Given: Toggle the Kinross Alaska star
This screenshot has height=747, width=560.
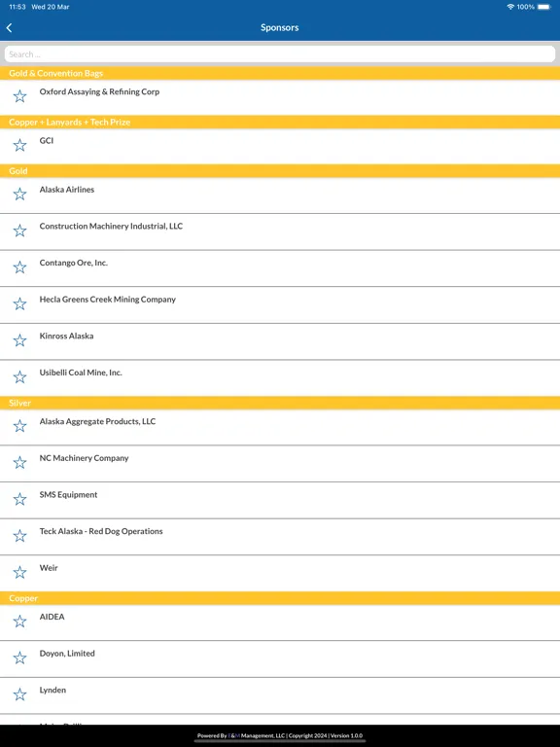Looking at the screenshot, I should point(19,340).
